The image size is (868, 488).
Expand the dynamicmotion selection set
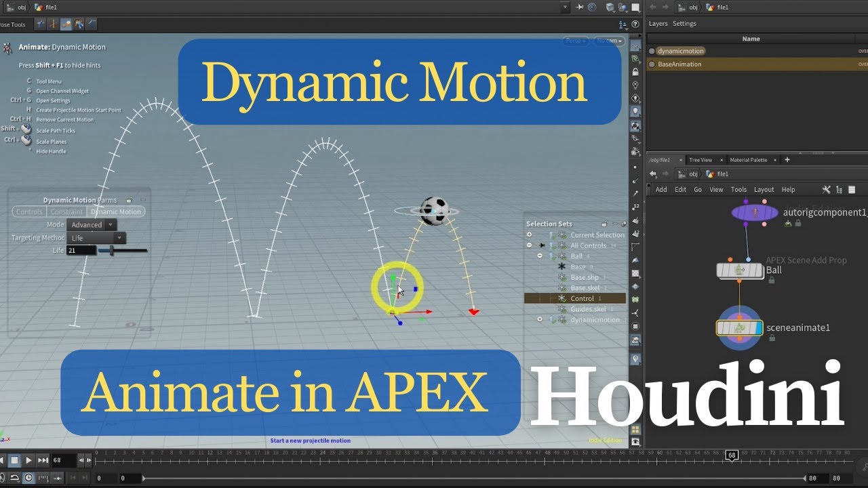coord(540,319)
